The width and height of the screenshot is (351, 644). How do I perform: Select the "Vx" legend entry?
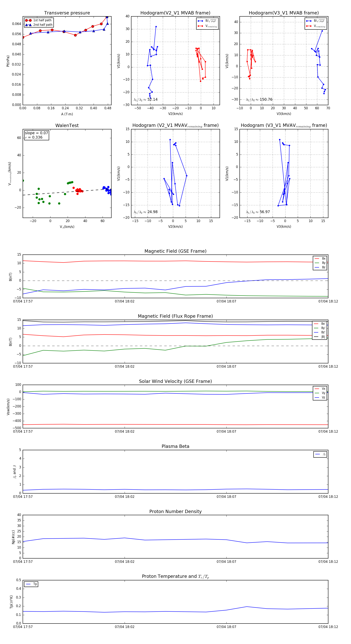(320, 389)
